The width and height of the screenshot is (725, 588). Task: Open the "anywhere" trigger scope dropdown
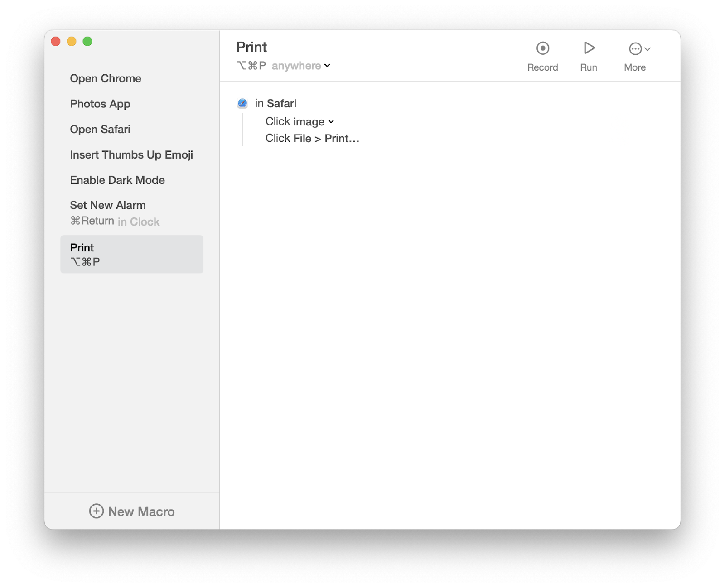click(x=300, y=66)
